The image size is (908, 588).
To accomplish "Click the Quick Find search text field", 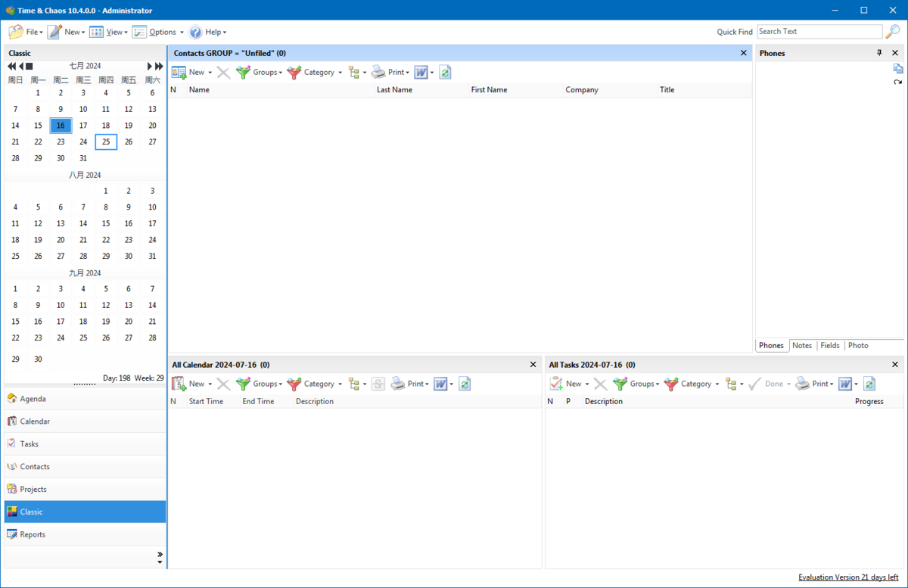I will coord(819,32).
